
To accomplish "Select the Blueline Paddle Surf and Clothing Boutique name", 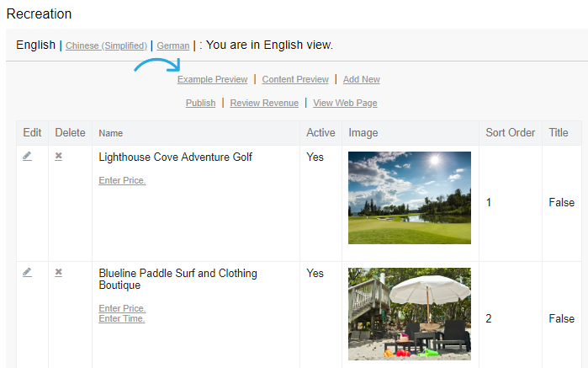I will tap(177, 279).
